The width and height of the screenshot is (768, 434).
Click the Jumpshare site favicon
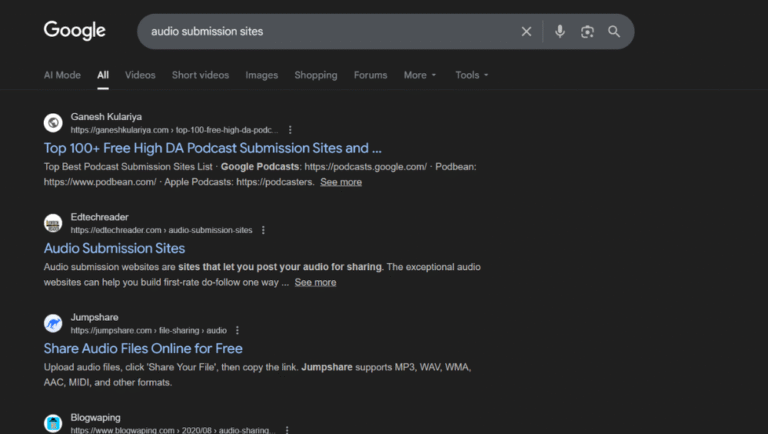pyautogui.click(x=53, y=323)
